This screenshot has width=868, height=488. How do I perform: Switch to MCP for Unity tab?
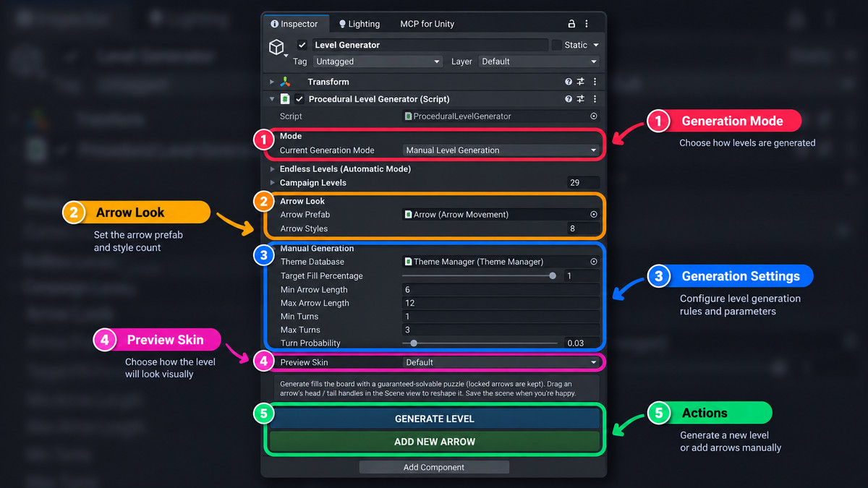point(427,24)
